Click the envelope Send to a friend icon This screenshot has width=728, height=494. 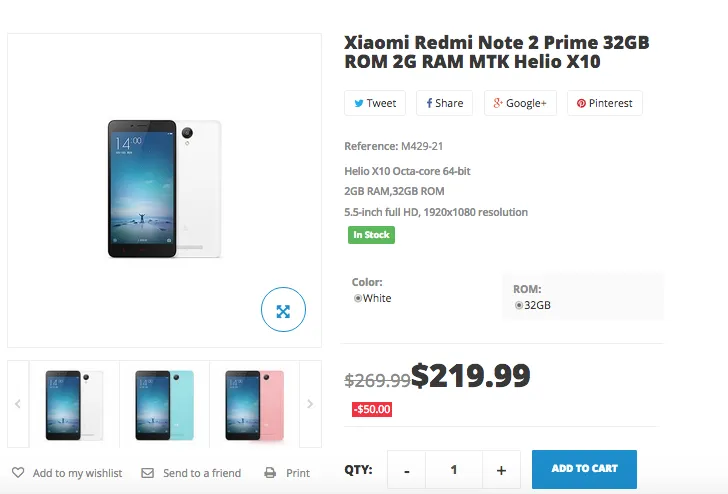click(x=148, y=473)
